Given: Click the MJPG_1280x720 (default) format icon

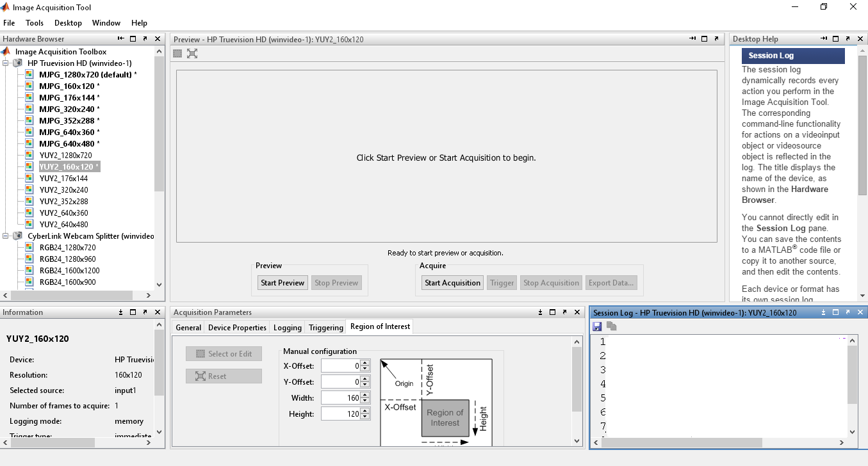Looking at the screenshot, I should (x=29, y=75).
